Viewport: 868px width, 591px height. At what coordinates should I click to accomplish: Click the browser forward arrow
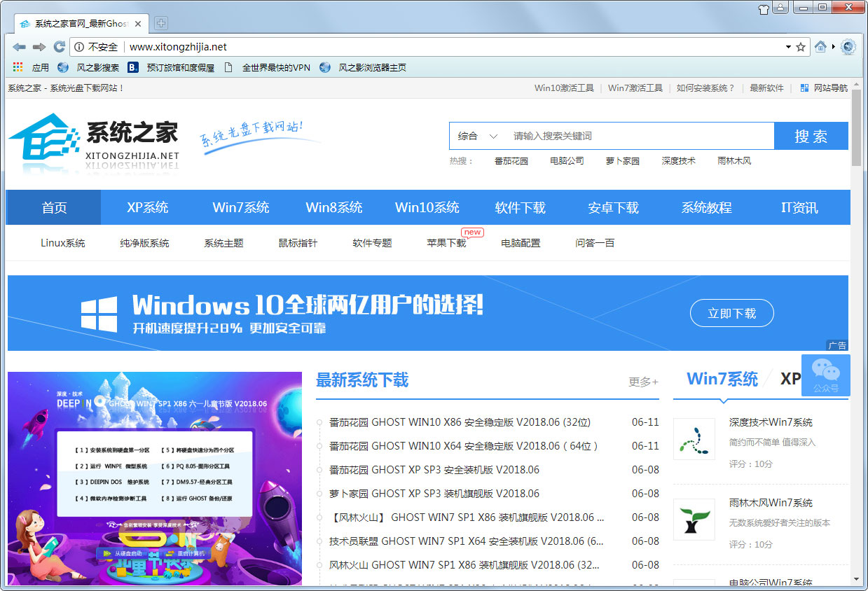click(x=39, y=47)
